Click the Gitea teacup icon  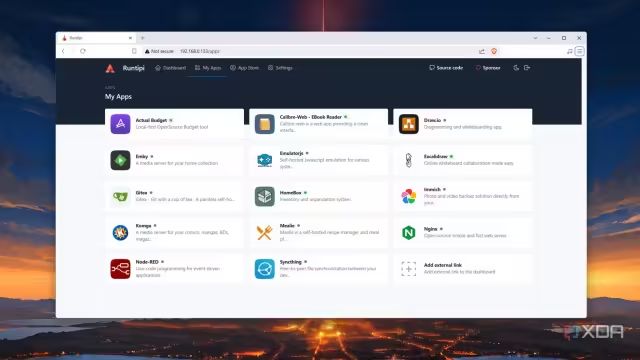(120, 196)
